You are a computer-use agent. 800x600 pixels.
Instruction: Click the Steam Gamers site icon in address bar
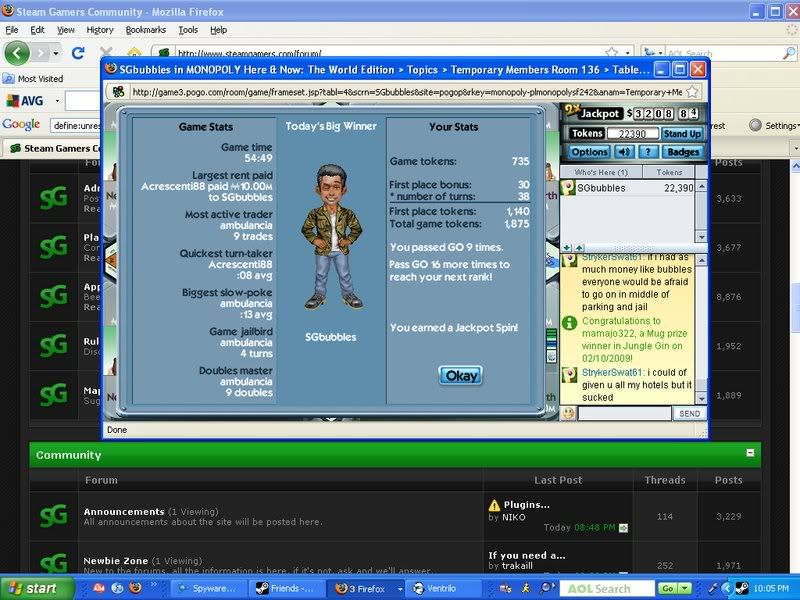point(164,53)
